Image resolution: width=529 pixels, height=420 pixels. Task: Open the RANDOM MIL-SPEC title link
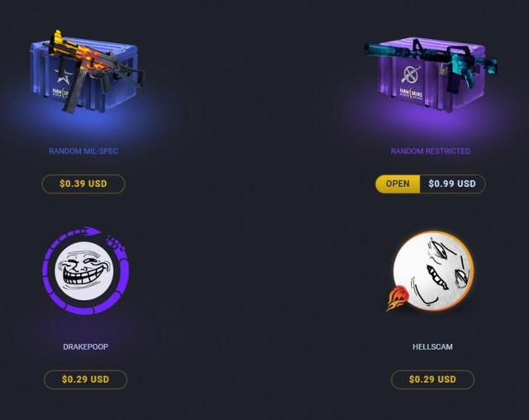point(83,151)
